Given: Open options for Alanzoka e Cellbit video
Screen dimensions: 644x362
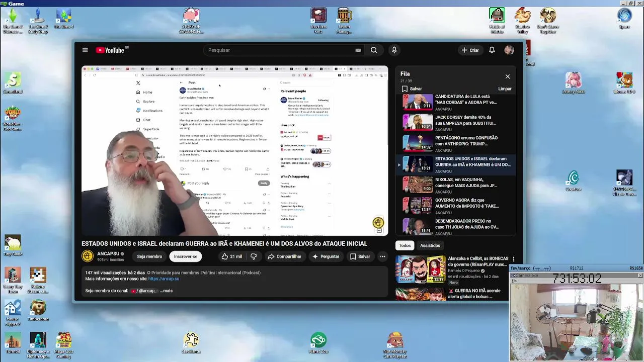Looking at the screenshot, I should [x=513, y=259].
